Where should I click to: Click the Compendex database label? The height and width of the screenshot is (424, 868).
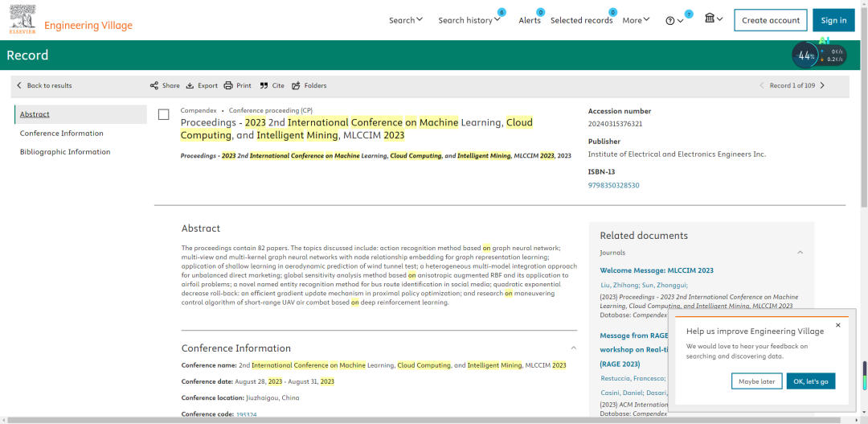point(199,110)
